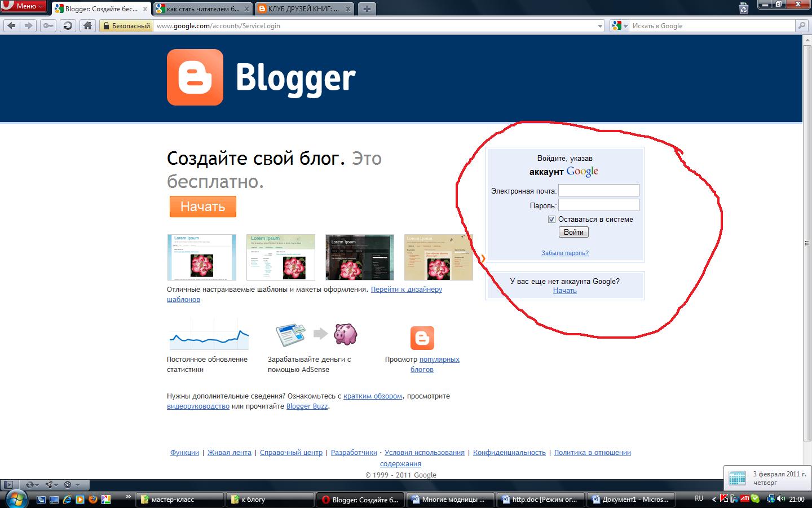
Task: Open a new tab with plus button
Action: coord(367,8)
